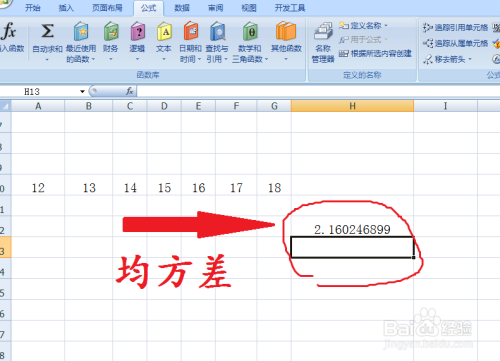Viewport: 500px width, 361px height.
Task: Click inside the formula bar input
Action: click(x=318, y=91)
